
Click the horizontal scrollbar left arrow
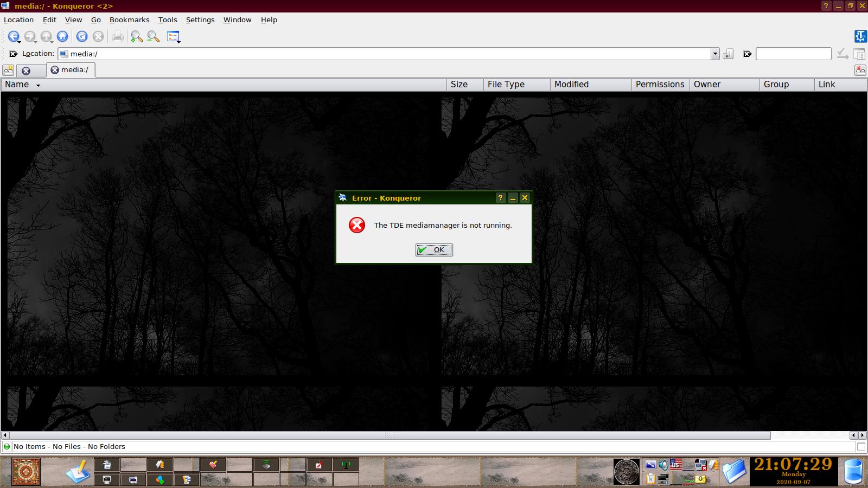5,435
